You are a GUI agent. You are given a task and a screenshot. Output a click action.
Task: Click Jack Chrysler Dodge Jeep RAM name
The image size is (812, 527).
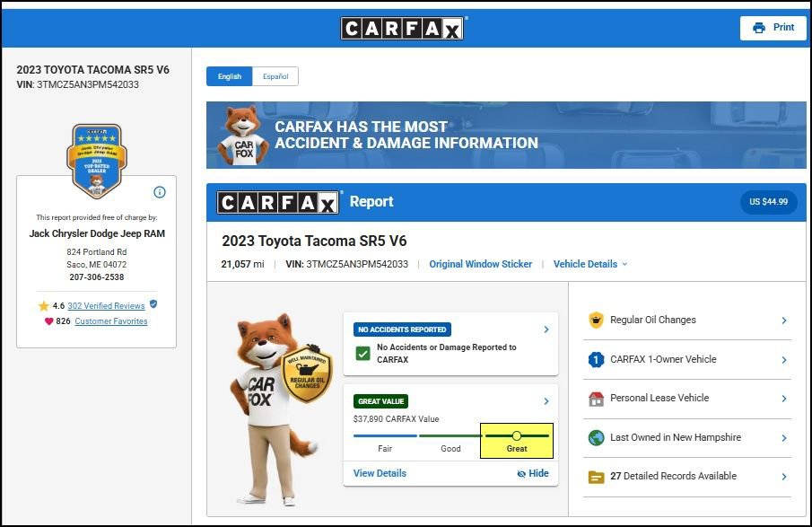[97, 233]
